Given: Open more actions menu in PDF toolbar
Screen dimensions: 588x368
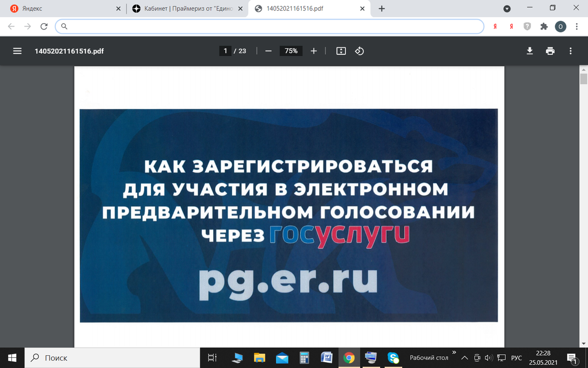Looking at the screenshot, I should (x=570, y=51).
